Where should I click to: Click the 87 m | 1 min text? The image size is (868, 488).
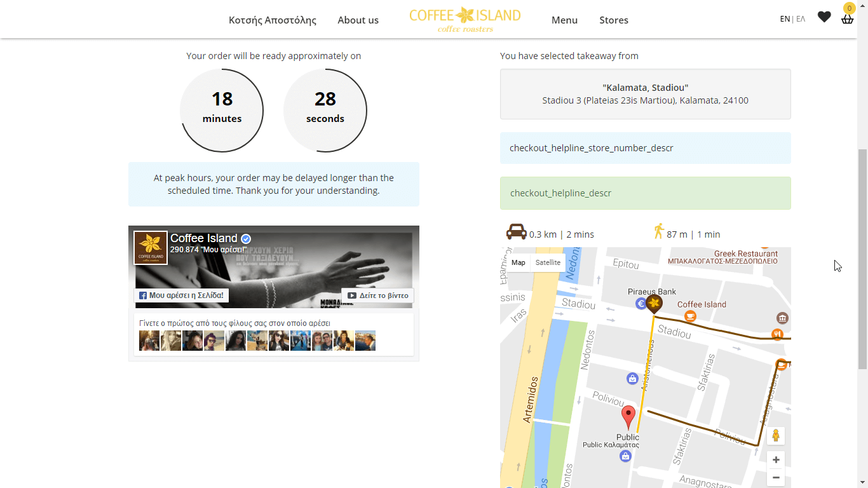pyautogui.click(x=693, y=234)
